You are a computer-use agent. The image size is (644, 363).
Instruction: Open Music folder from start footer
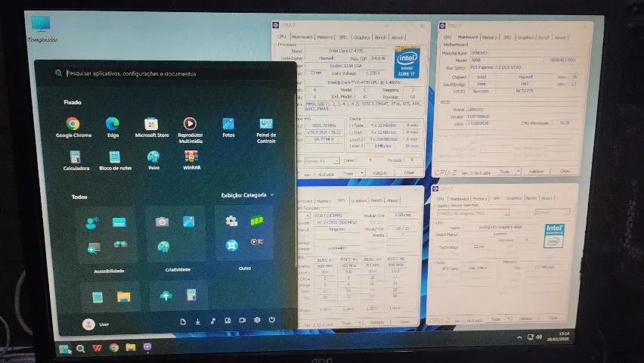[x=212, y=321]
